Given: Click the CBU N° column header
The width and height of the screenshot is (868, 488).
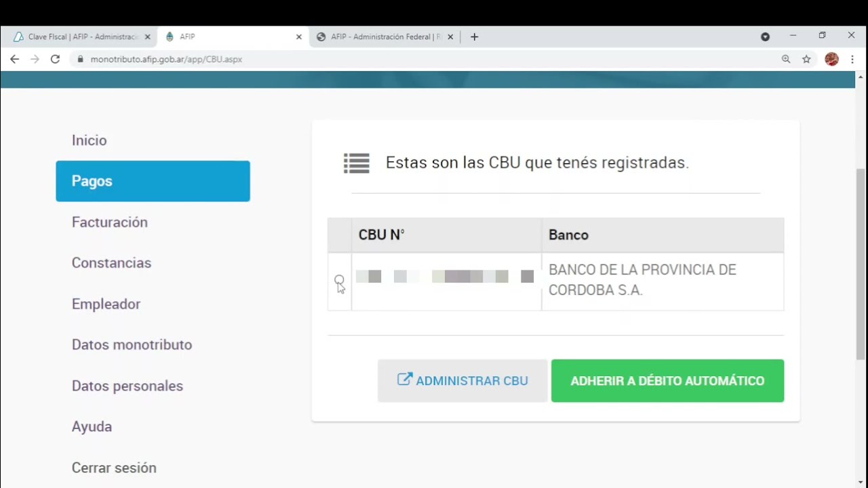Looking at the screenshot, I should 447,235.
